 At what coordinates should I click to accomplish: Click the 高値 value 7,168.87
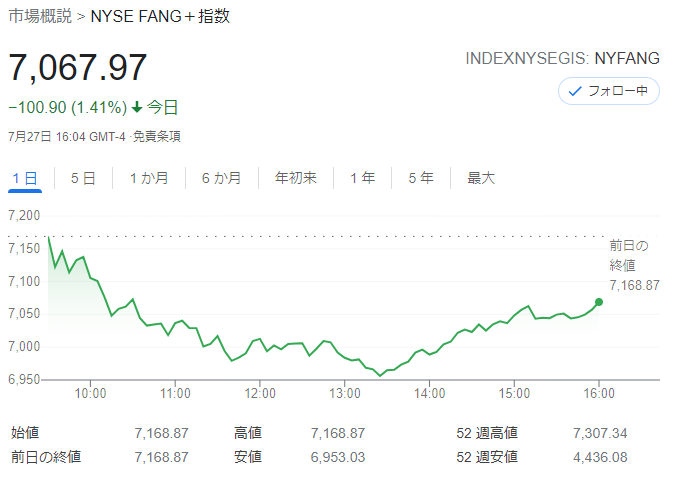pyautogui.click(x=338, y=433)
